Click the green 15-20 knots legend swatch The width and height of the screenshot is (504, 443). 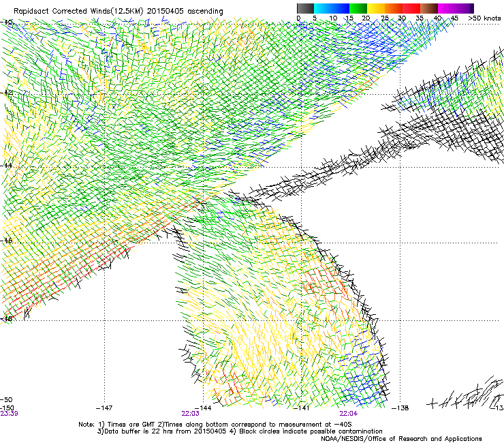[358, 8]
